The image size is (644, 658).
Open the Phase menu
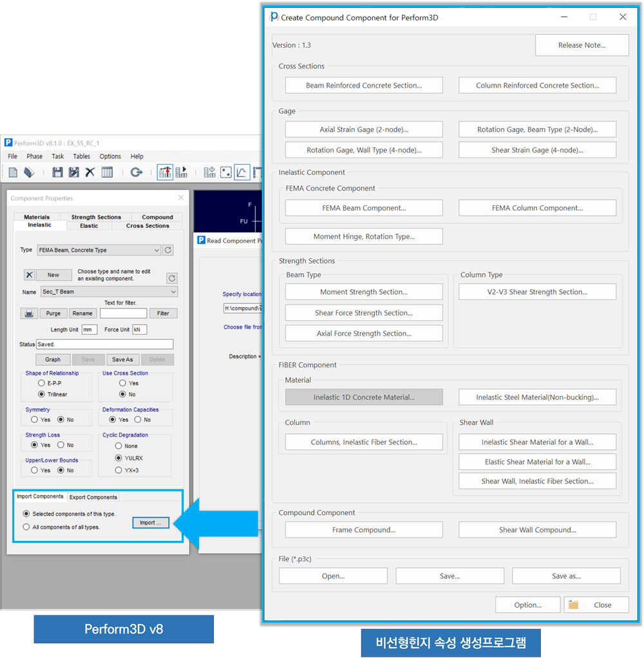point(34,156)
